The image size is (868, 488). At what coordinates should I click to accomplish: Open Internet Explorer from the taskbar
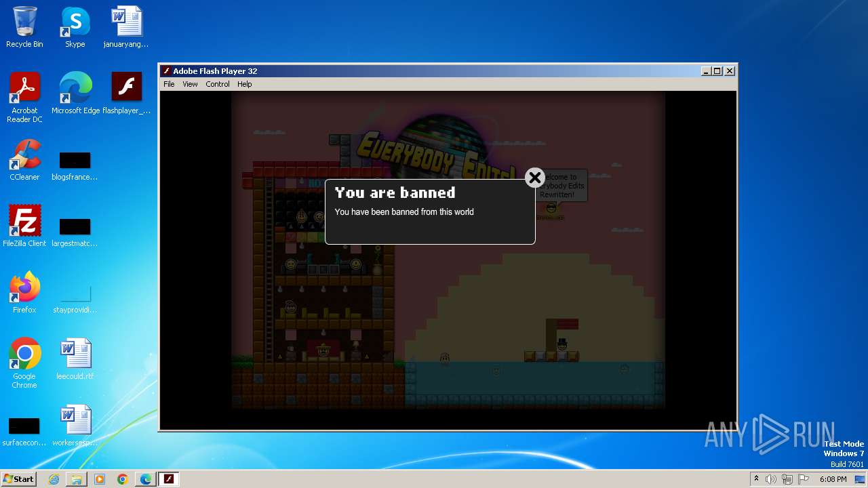[54, 479]
